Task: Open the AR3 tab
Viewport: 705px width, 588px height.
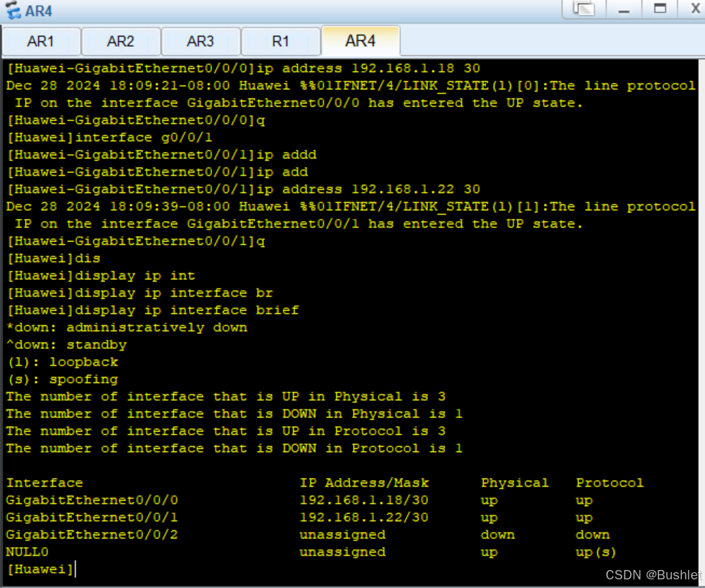Action: click(200, 42)
